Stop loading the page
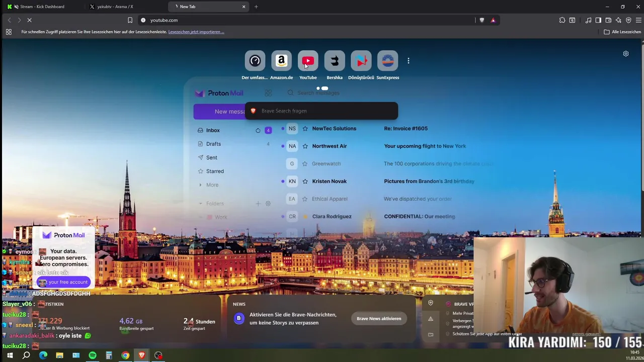Image resolution: width=644 pixels, height=362 pixels. [29, 20]
